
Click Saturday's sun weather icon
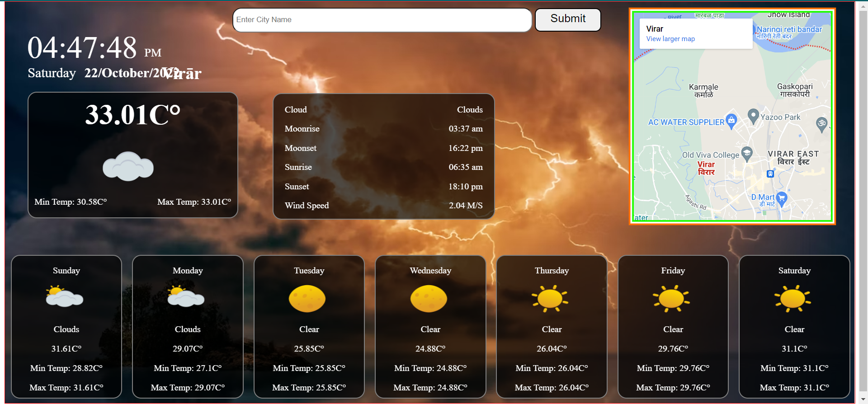click(x=793, y=299)
